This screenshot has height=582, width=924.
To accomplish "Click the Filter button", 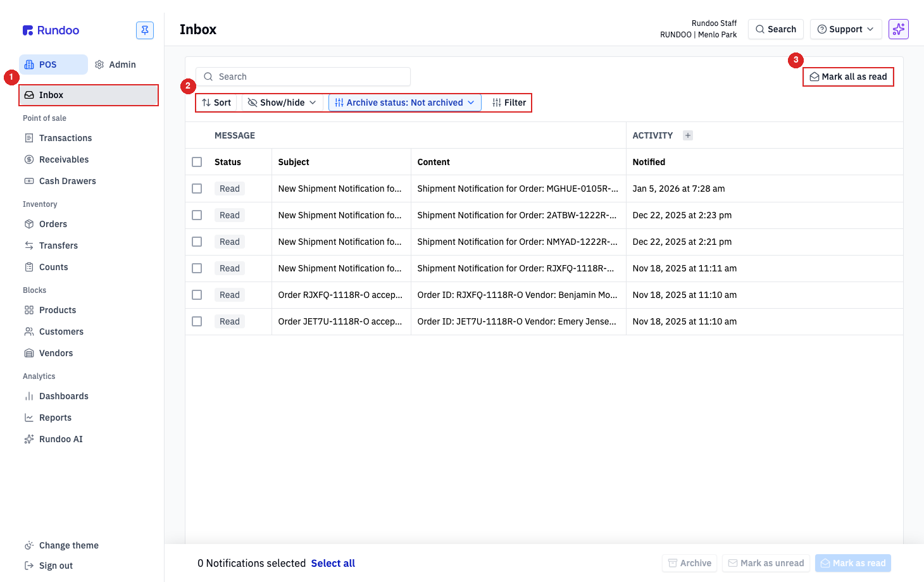I will click(x=509, y=102).
